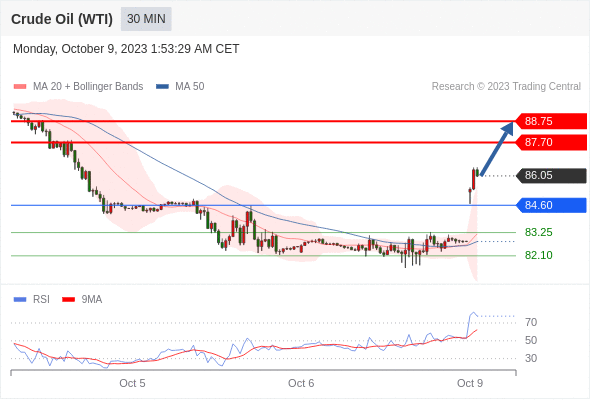Screen dimensions: 590x400
Task: Click the RSI 30 level label
Action: tap(531, 358)
